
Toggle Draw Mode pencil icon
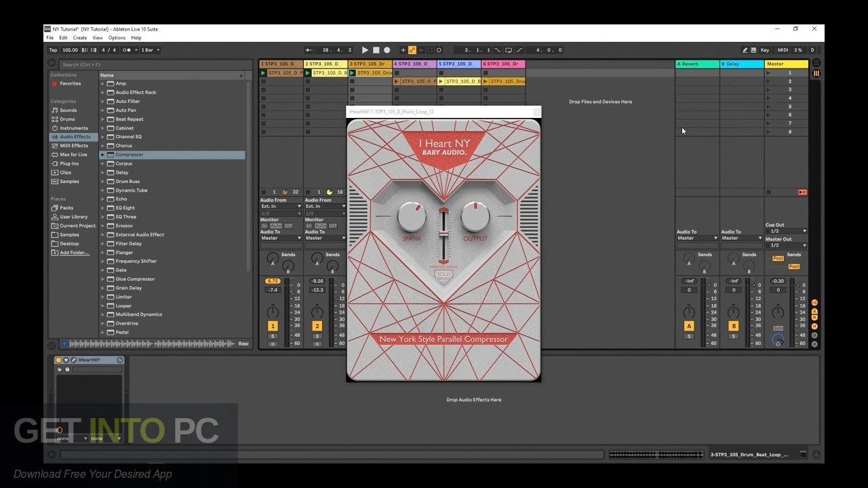pyautogui.click(x=745, y=50)
